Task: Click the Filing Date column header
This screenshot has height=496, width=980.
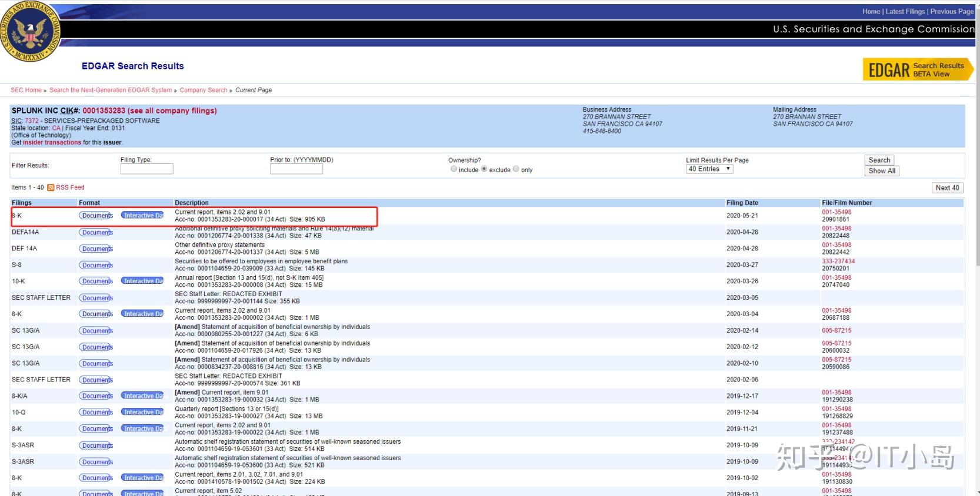Action: click(742, 203)
